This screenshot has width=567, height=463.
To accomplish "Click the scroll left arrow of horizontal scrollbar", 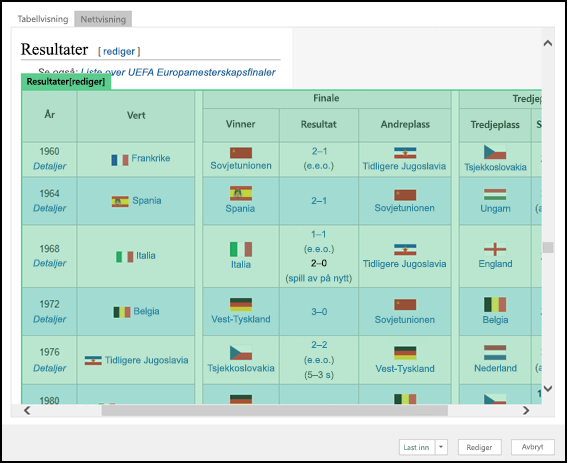I will [27, 411].
